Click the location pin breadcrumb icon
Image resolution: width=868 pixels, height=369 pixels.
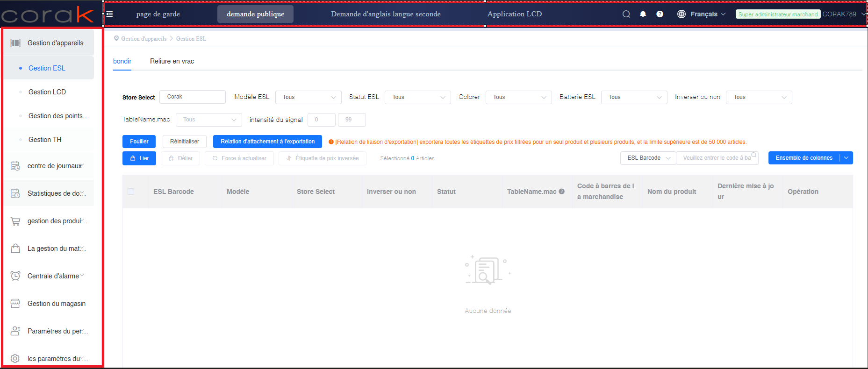pyautogui.click(x=116, y=38)
